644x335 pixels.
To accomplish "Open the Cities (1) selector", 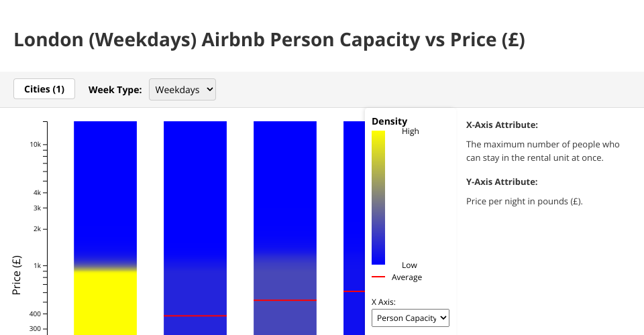I will (44, 89).
